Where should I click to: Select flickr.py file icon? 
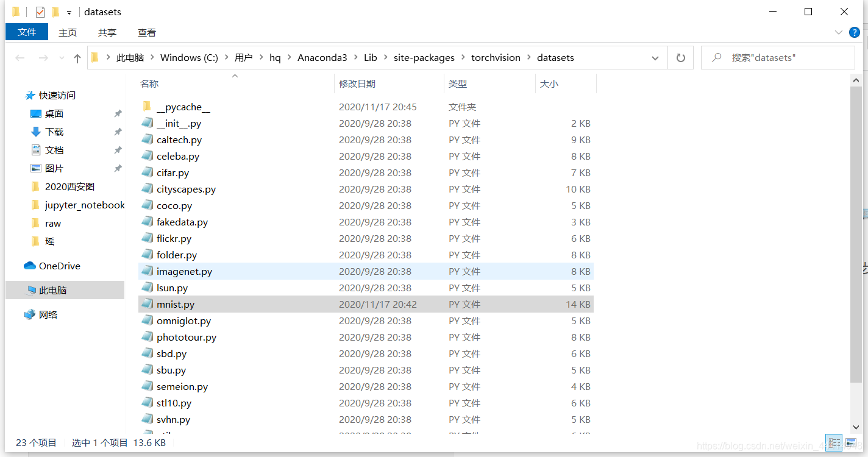[147, 238]
